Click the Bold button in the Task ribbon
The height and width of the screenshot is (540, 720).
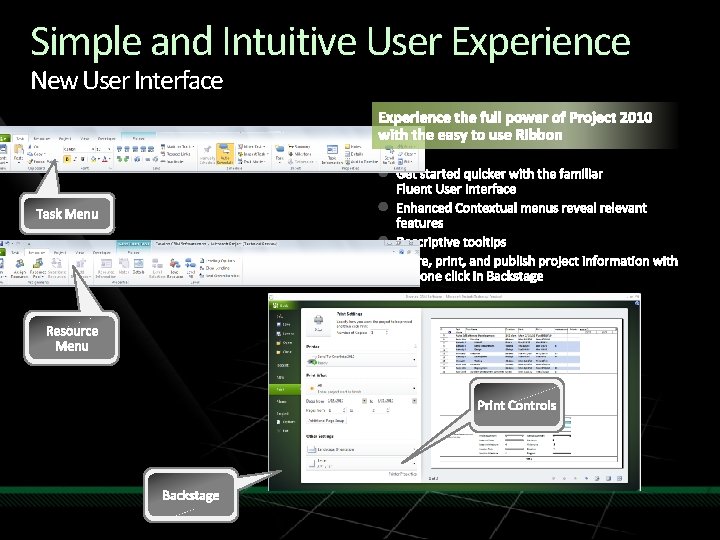(x=67, y=159)
